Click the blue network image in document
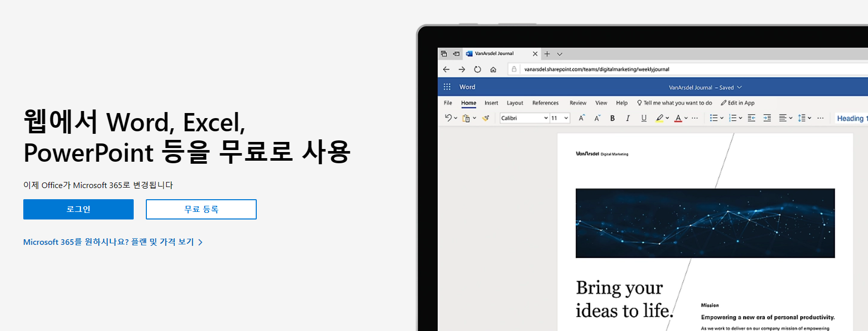Screen dimensions: 868x331 click(x=705, y=223)
